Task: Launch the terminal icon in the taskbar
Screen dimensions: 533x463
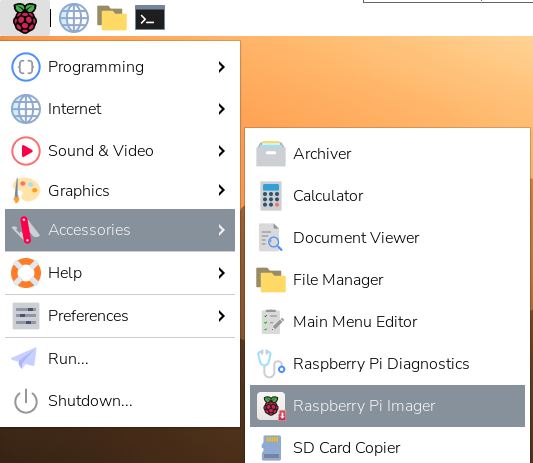Action: coord(150,18)
